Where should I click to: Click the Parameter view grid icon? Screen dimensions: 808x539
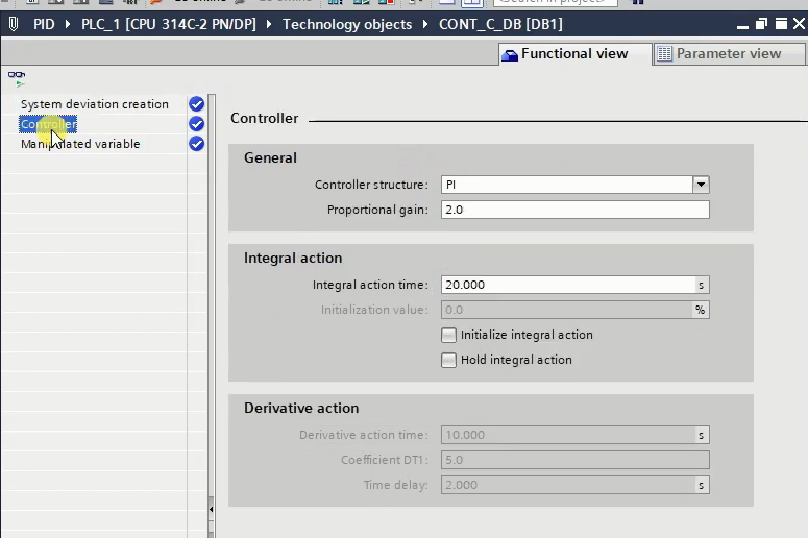(x=664, y=54)
